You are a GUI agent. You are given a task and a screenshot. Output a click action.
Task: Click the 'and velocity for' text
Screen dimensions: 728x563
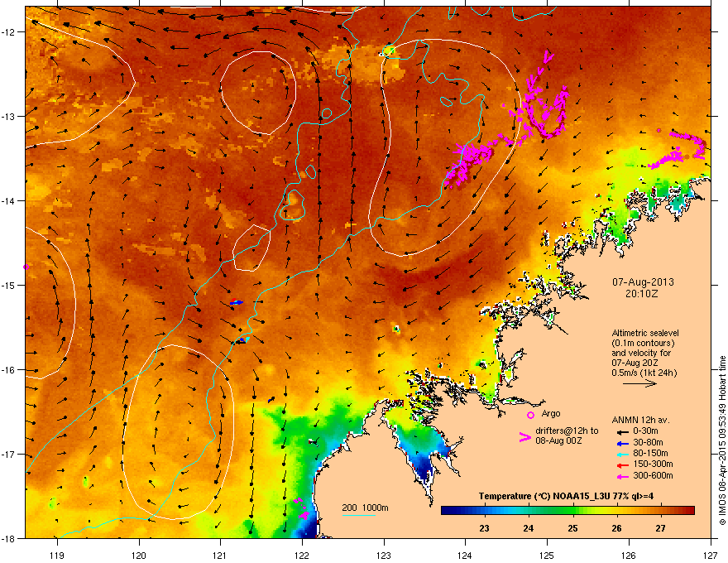click(638, 353)
